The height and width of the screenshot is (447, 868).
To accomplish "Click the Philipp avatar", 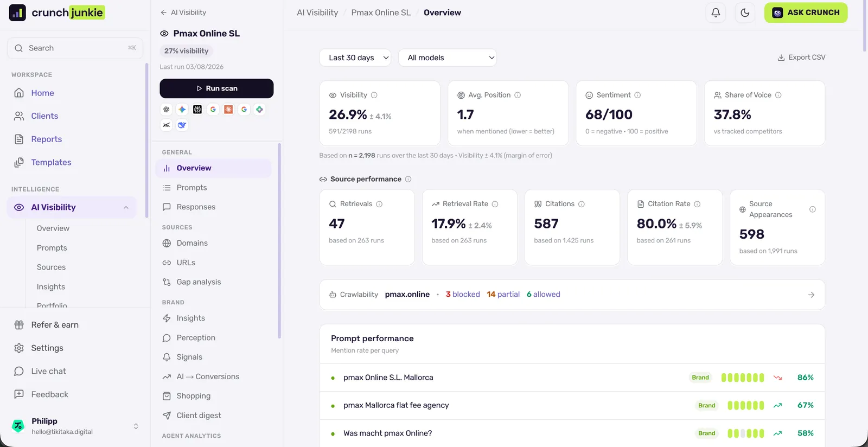I will [x=18, y=426].
